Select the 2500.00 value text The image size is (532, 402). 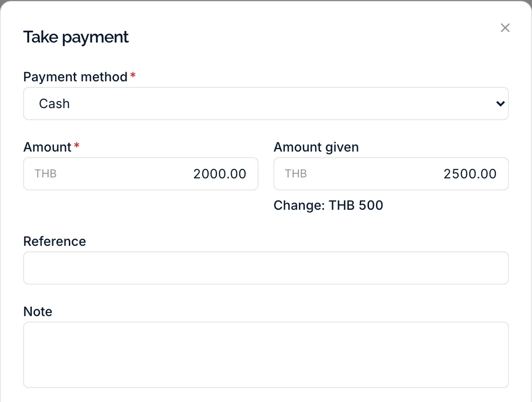(470, 174)
